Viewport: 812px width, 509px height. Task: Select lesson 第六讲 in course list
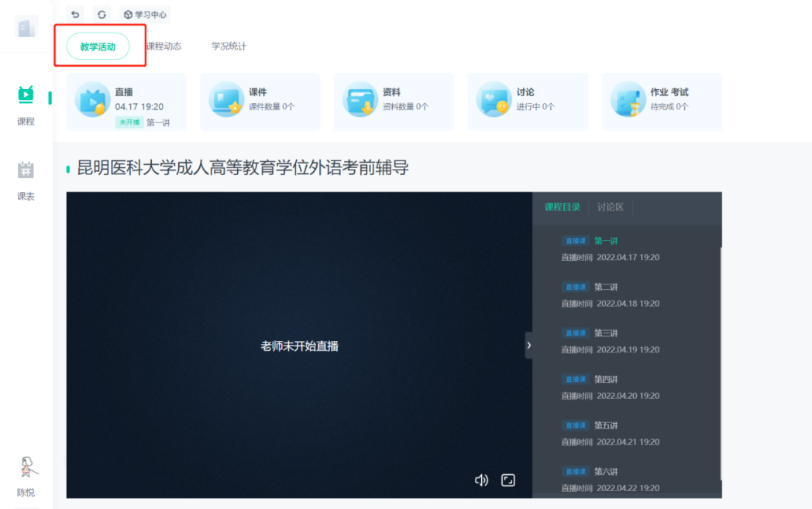[606, 472]
